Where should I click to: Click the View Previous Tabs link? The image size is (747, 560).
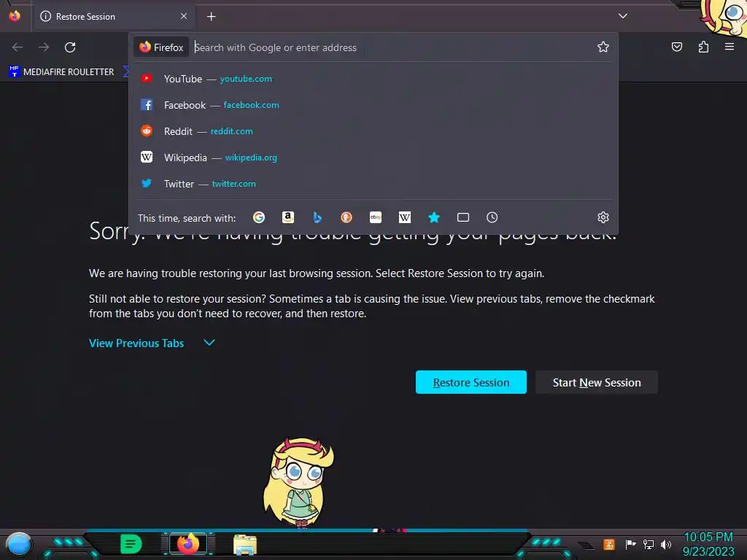pyautogui.click(x=136, y=343)
